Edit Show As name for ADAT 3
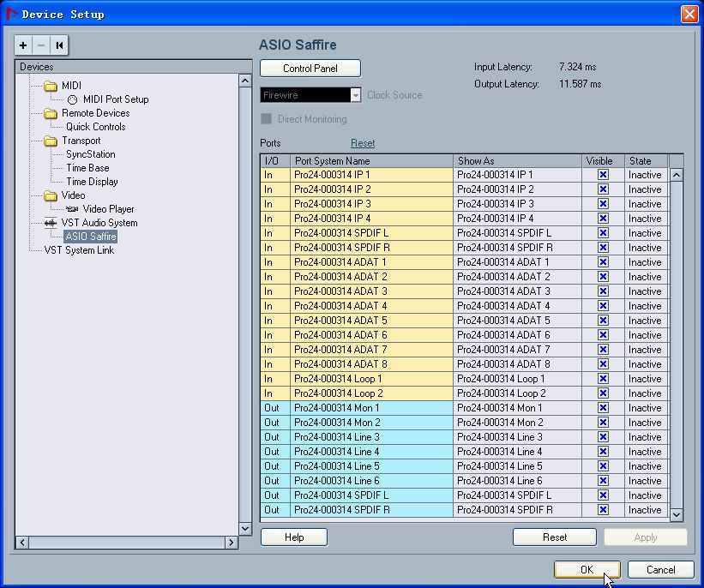The image size is (704, 588). (517, 291)
